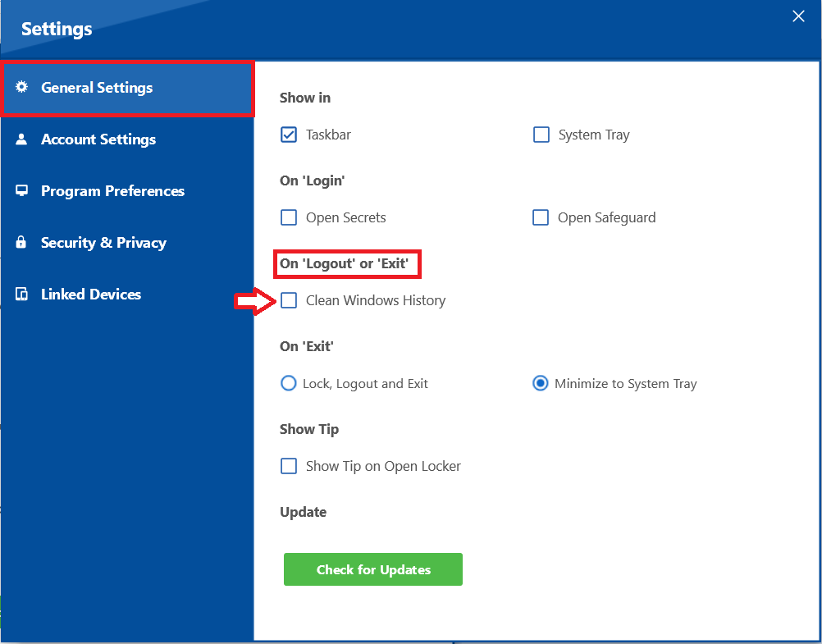This screenshot has width=822, height=644.
Task: Click the On 'Exit' heading
Action: click(307, 346)
